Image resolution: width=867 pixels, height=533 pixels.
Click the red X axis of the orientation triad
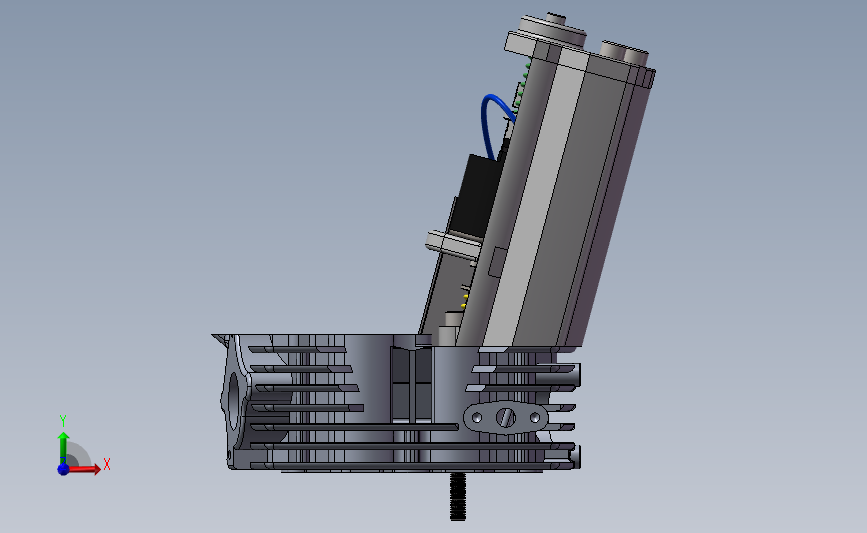[x=84, y=469]
